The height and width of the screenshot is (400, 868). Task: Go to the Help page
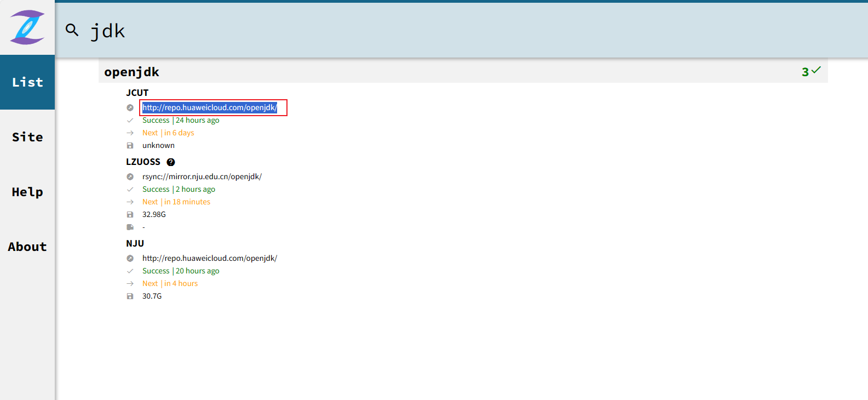click(27, 192)
